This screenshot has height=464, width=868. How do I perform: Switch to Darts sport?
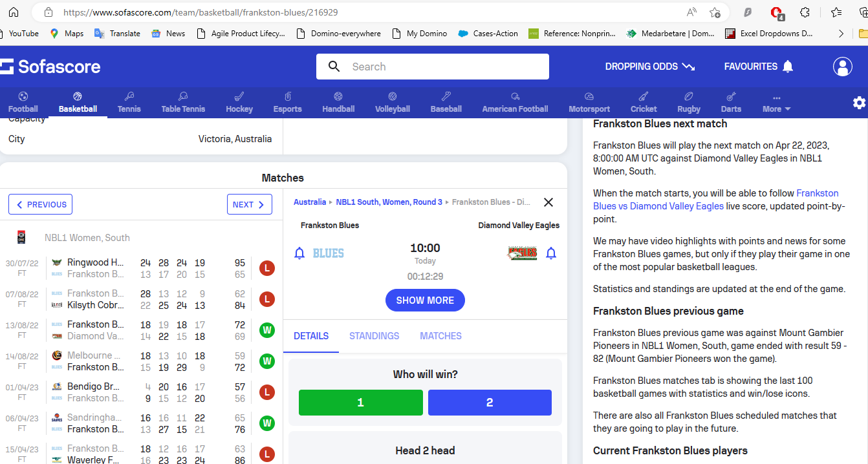click(x=731, y=103)
